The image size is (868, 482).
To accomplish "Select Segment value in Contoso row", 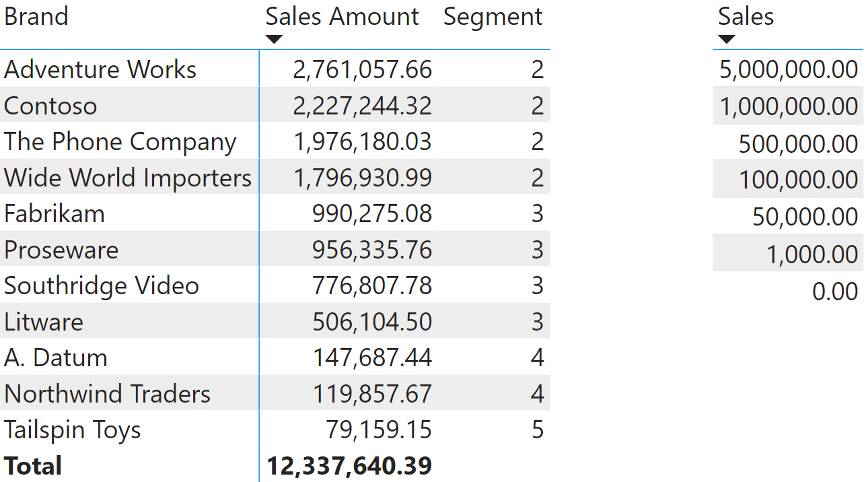I will tap(537, 106).
